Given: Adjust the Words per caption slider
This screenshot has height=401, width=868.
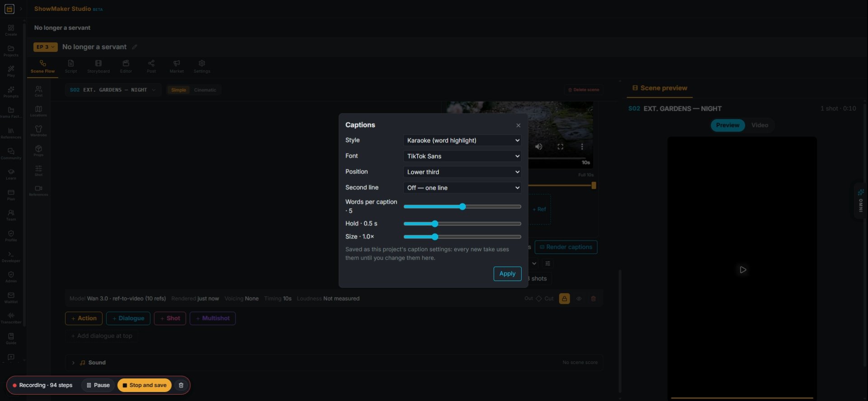Looking at the screenshot, I should click(462, 206).
